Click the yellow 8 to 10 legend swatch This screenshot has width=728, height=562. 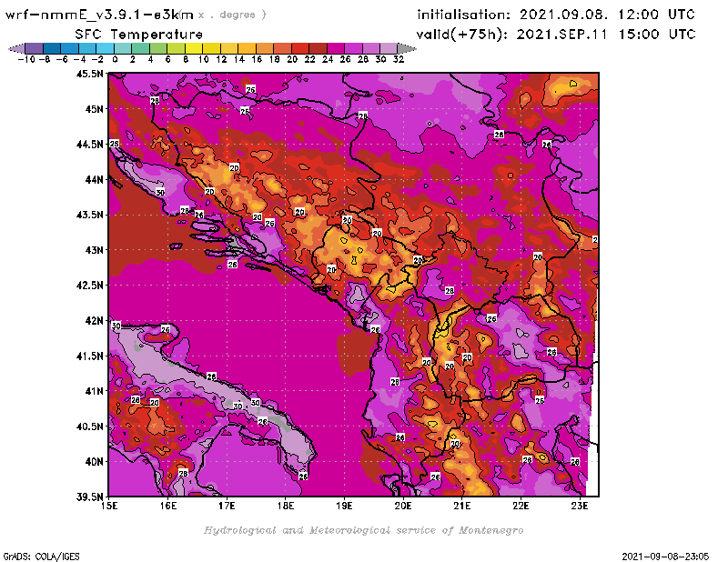[x=194, y=48]
